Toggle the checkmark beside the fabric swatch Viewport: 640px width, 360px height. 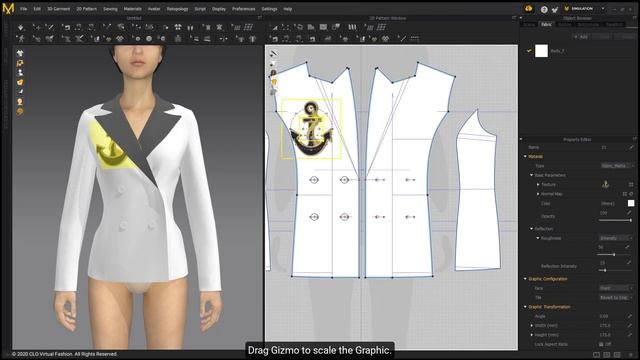click(x=529, y=51)
